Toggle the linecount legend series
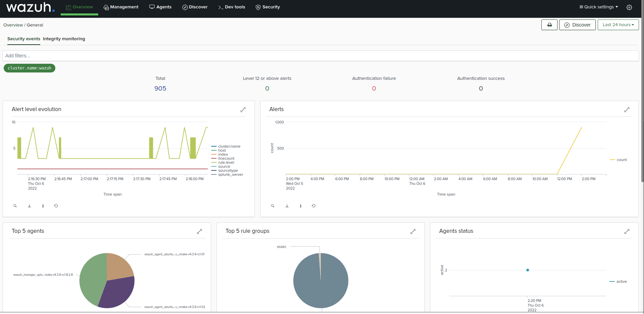This screenshot has width=644, height=314. click(x=223, y=159)
